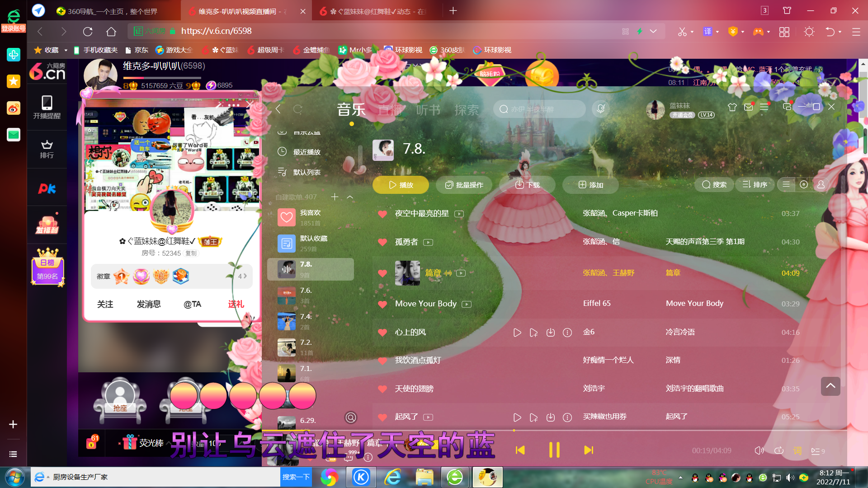Image resolution: width=868 pixels, height=488 pixels.
Task: Unlike Move Your Body heart icon
Action: (382, 304)
